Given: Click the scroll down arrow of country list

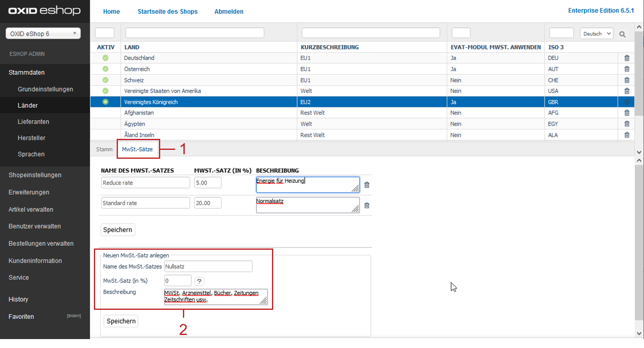Looking at the screenshot, I should coord(639,152).
